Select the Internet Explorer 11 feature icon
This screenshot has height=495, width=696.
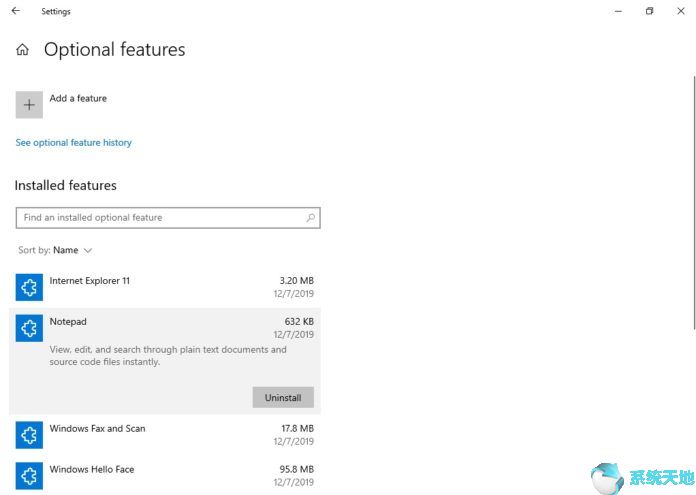[29, 287]
